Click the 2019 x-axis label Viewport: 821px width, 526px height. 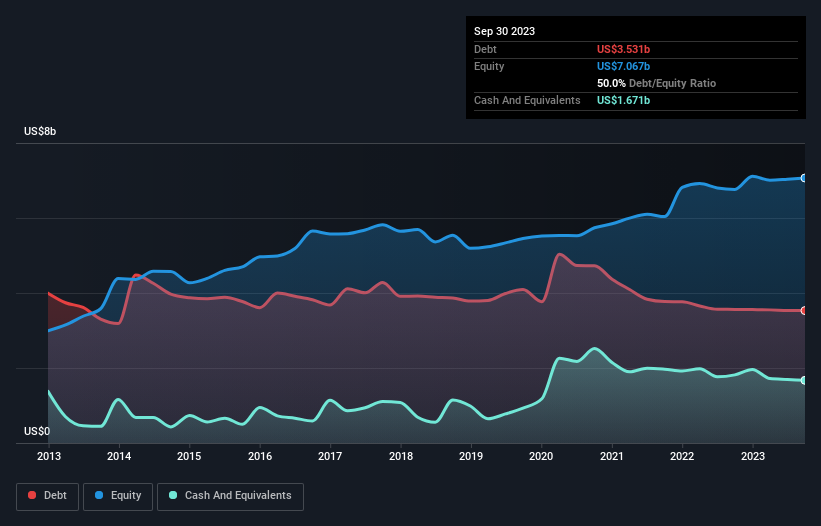471,456
